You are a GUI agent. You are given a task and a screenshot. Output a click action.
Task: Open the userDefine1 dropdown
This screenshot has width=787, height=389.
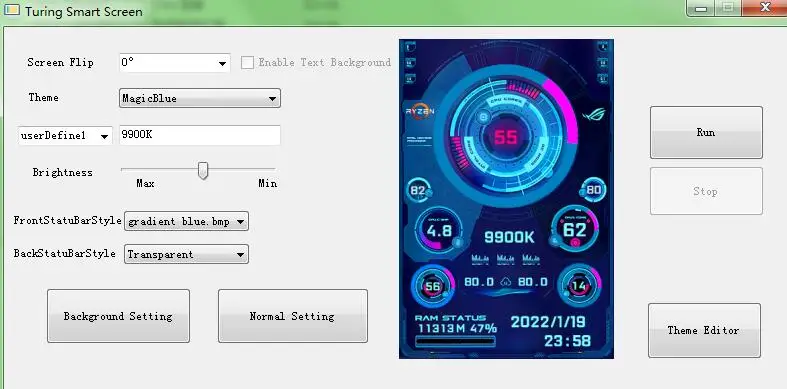(x=65, y=136)
